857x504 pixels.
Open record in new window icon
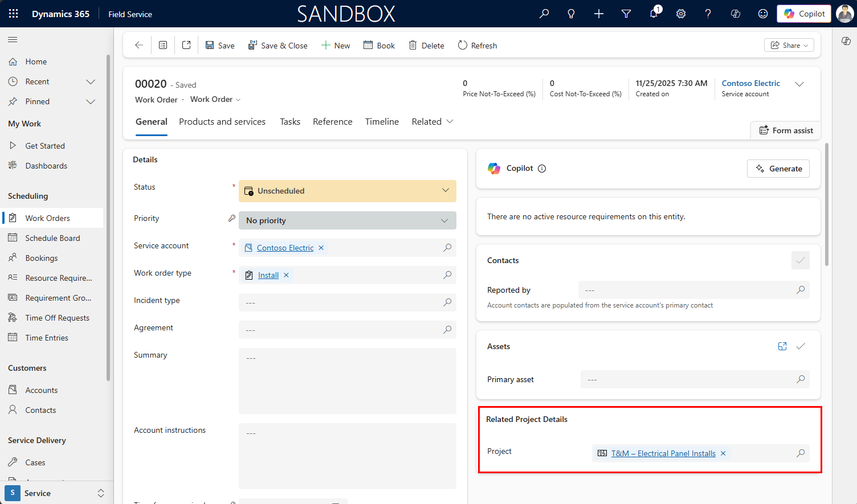coord(186,45)
